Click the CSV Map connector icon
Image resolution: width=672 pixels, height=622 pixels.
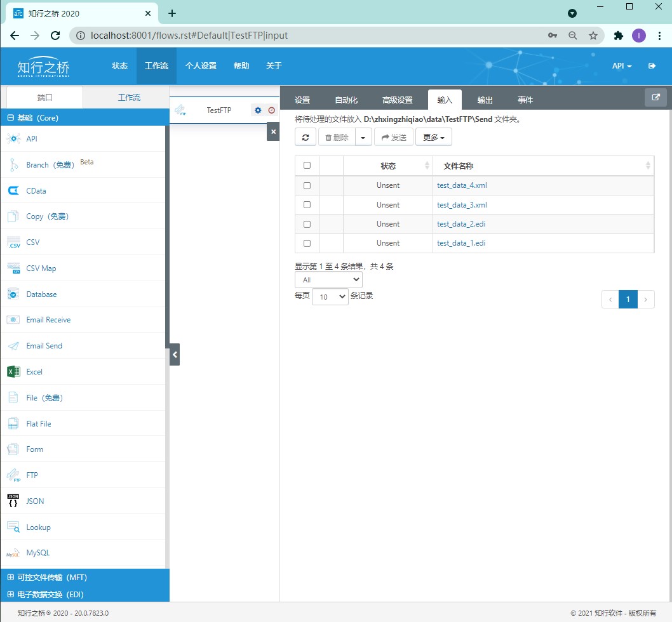[13, 268]
